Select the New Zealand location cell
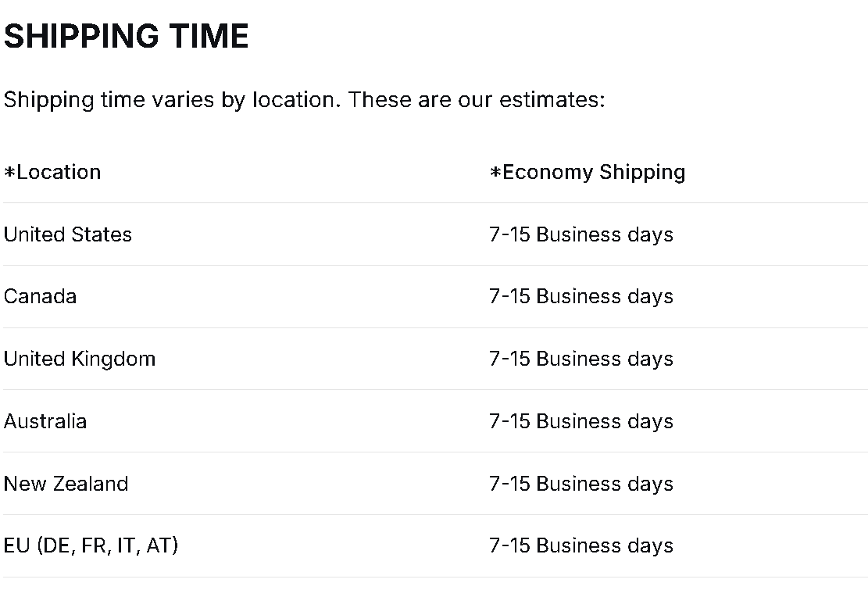This screenshot has height=590, width=868. pos(66,484)
